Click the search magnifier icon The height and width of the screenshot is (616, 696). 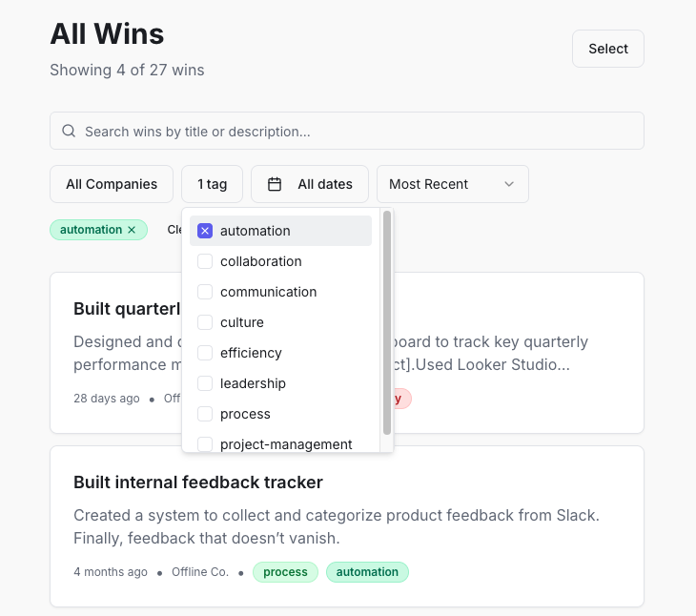click(x=69, y=132)
